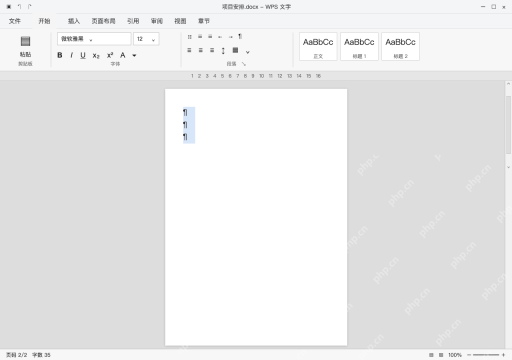The height and width of the screenshot is (360, 512).
Task: Click the Undo arrow in title bar
Action: [x=19, y=6]
